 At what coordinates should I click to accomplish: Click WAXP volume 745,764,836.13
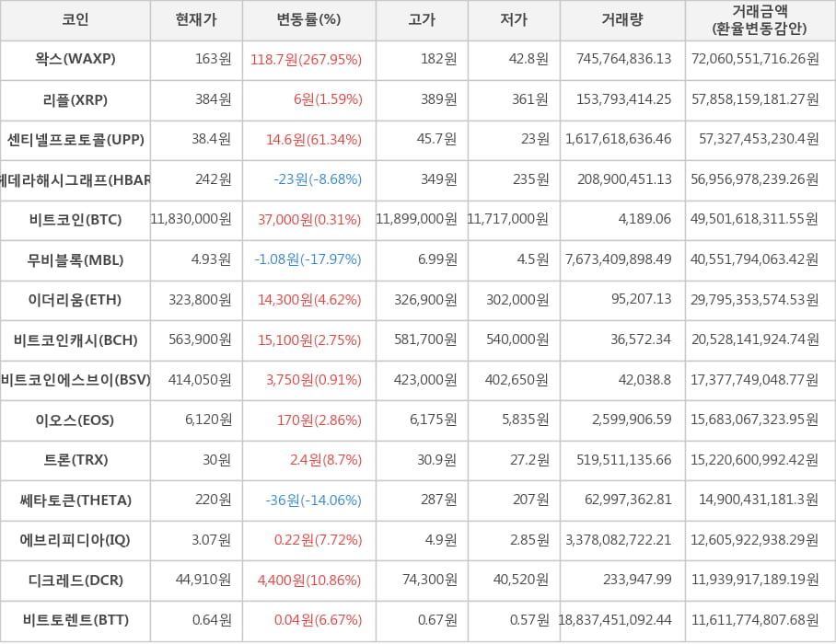(624, 59)
